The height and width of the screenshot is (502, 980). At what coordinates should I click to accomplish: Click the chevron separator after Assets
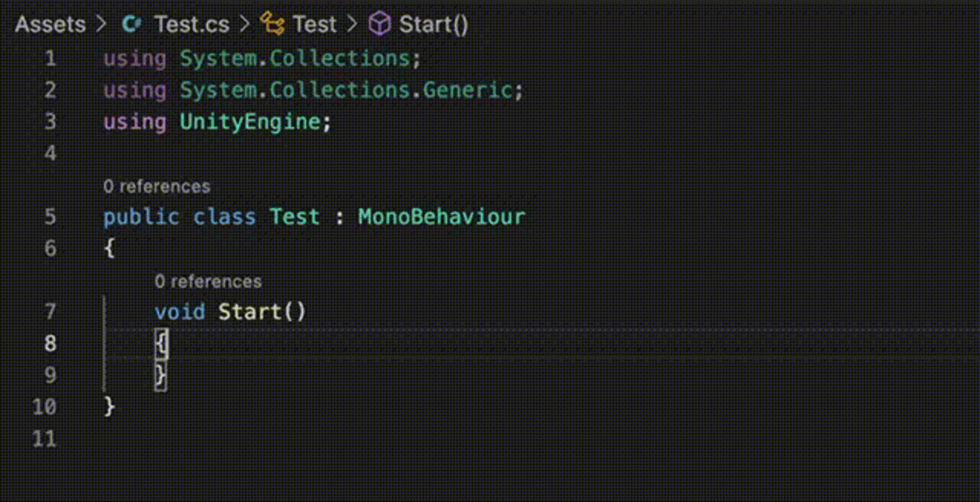pos(102,24)
